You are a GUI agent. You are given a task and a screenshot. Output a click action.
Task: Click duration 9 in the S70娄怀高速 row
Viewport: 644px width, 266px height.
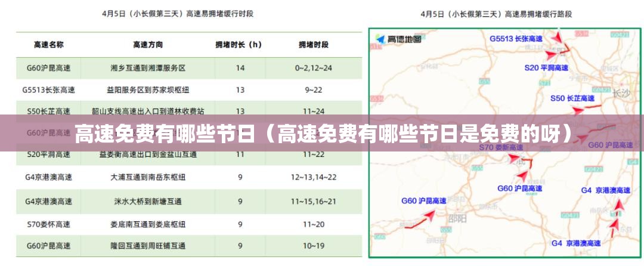pyautogui.click(x=240, y=224)
